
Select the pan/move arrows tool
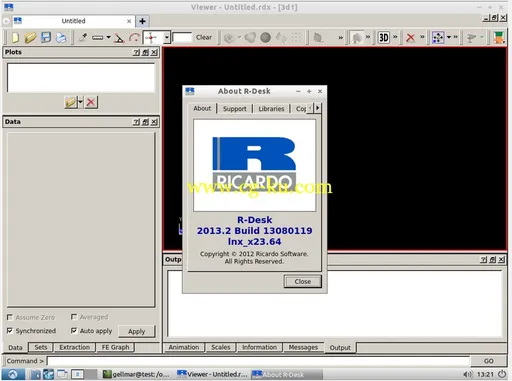click(x=438, y=38)
